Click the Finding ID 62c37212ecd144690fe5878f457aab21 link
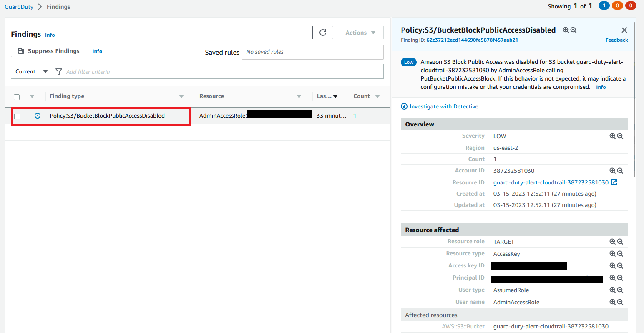Viewport: 644px width, 333px height. 472,40
